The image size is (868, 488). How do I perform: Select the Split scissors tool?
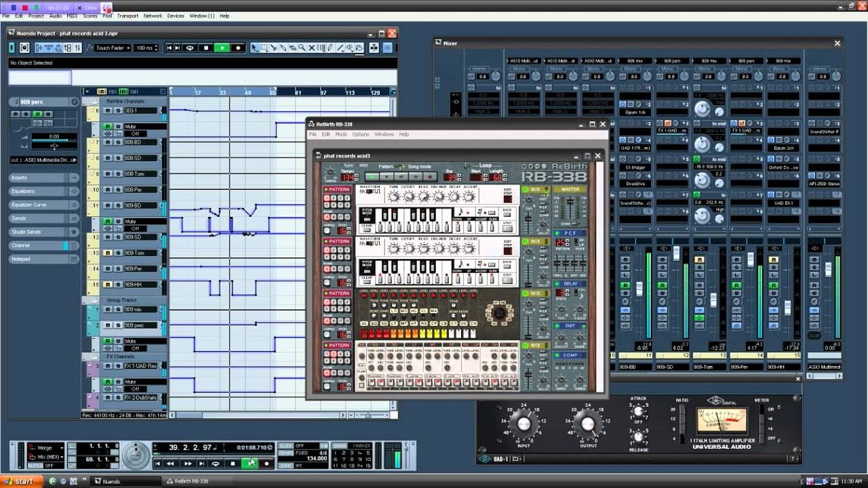274,48
